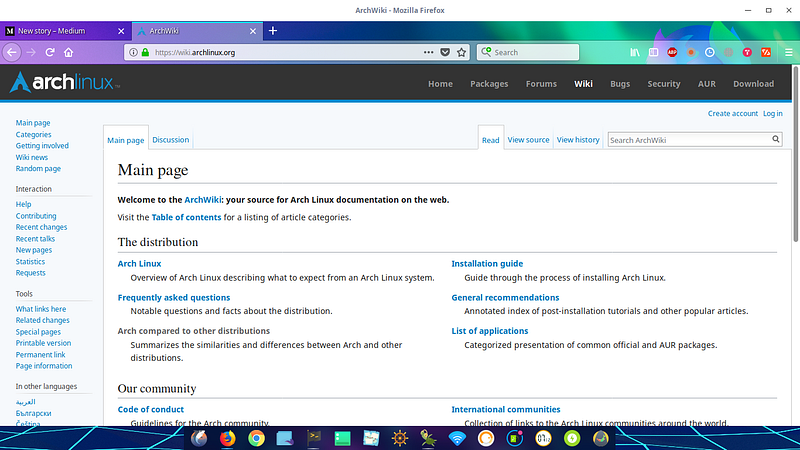Select the ArchWiki browser tab
800x450 pixels.
click(197, 31)
